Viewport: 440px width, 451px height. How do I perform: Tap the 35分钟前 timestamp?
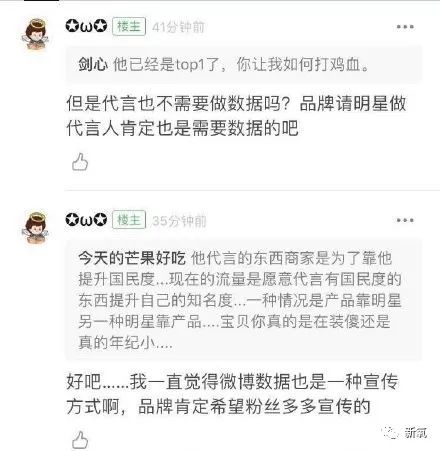(179, 221)
